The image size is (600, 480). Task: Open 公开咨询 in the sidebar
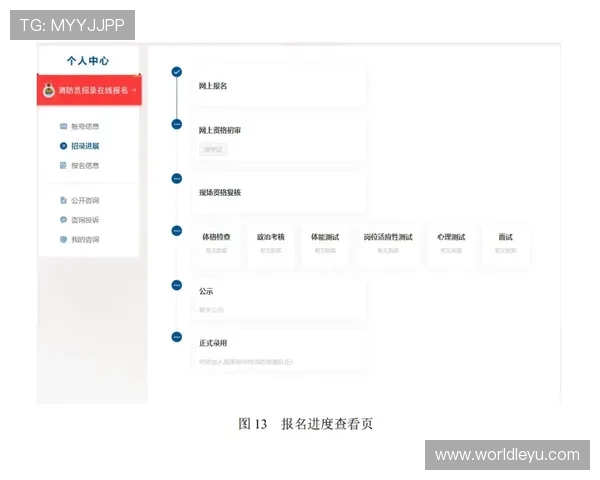click(80, 200)
